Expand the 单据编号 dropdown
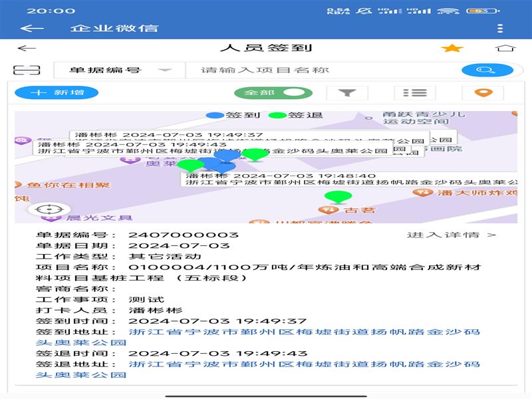This screenshot has width=532, height=399. (120, 70)
